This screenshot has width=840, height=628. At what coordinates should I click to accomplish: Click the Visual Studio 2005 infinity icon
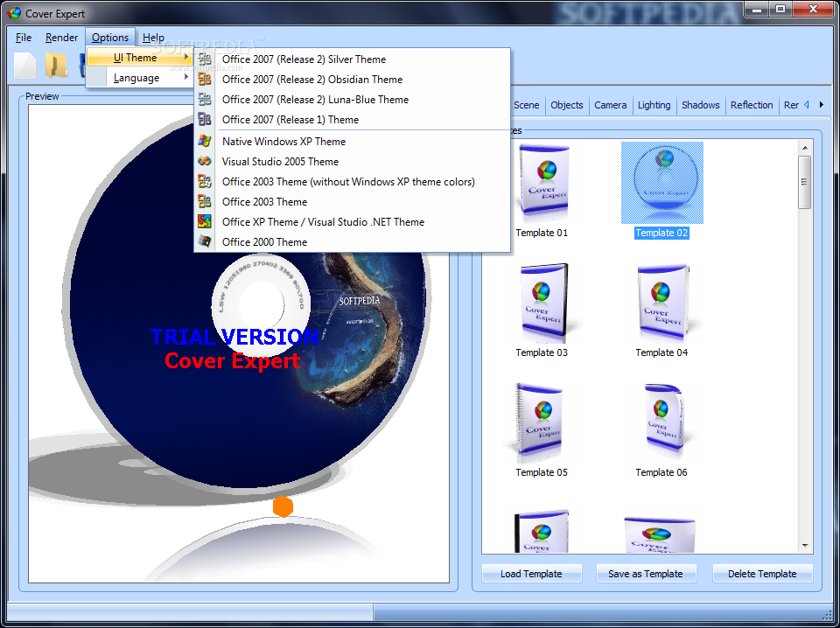pos(205,161)
